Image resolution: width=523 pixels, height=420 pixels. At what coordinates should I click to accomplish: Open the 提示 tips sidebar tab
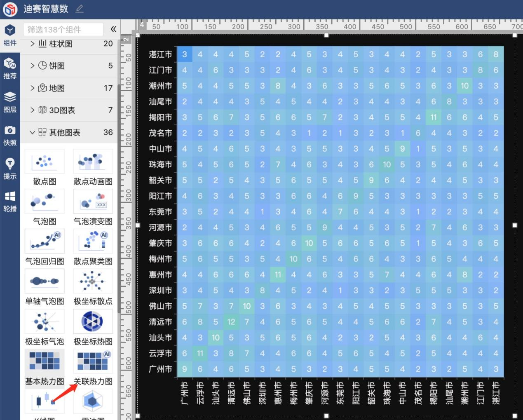point(10,169)
